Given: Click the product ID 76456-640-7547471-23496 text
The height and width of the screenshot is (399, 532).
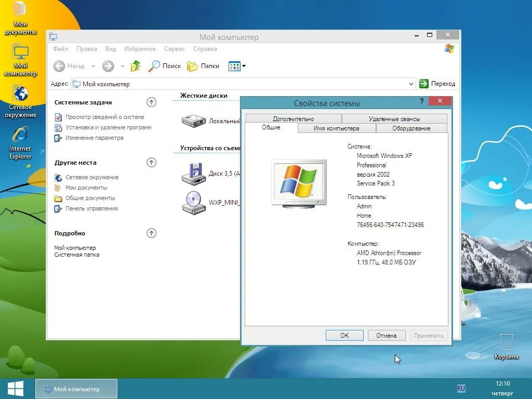Looking at the screenshot, I should [x=390, y=224].
